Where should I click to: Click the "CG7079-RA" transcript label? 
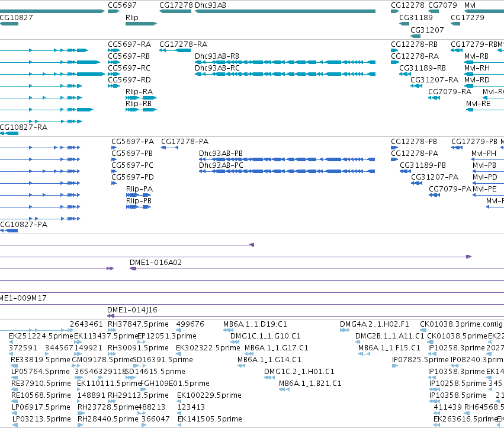coord(450,92)
